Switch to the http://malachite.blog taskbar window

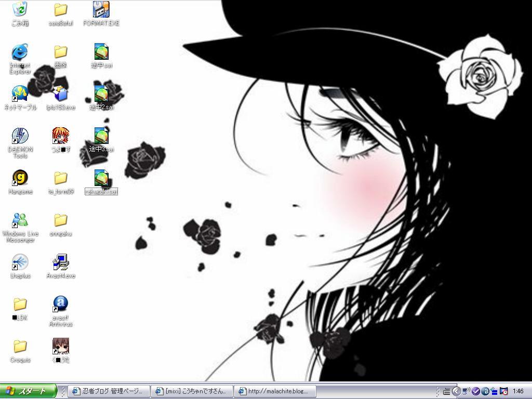[x=275, y=391]
